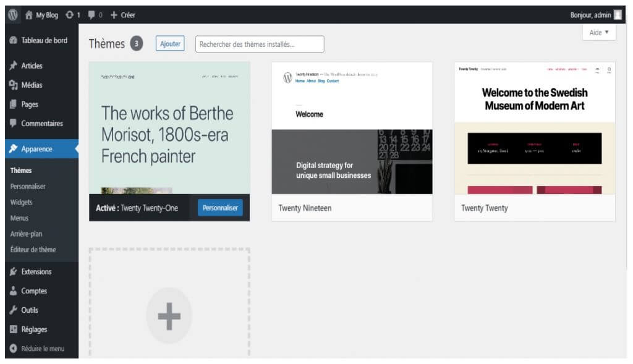This screenshot has height=364, width=633.
Task: Click the blue Personnaliser button on the active theme
Action: pos(221,208)
